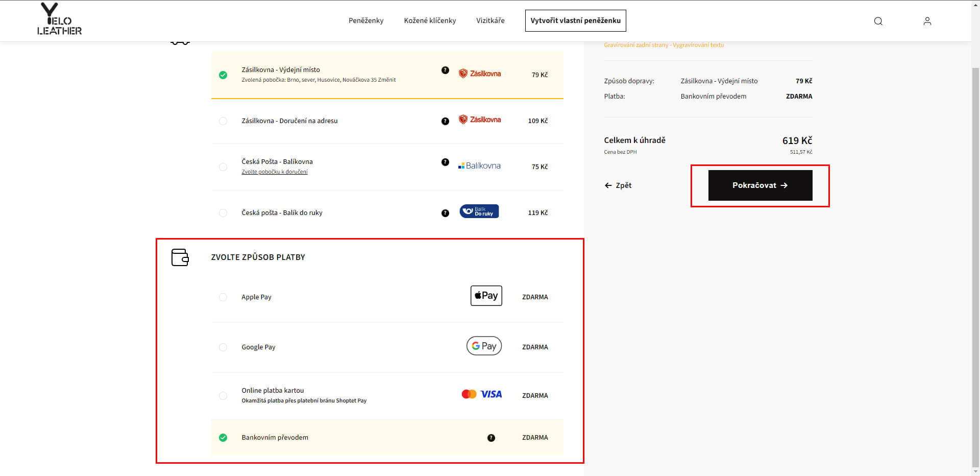
Task: Click the 75 Kč Balíkovna price
Action: [x=540, y=166]
